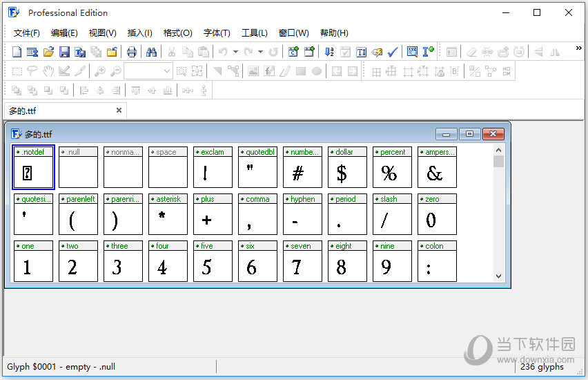
Task: Click the sort glyphs icon with blue arrow
Action: (329, 52)
